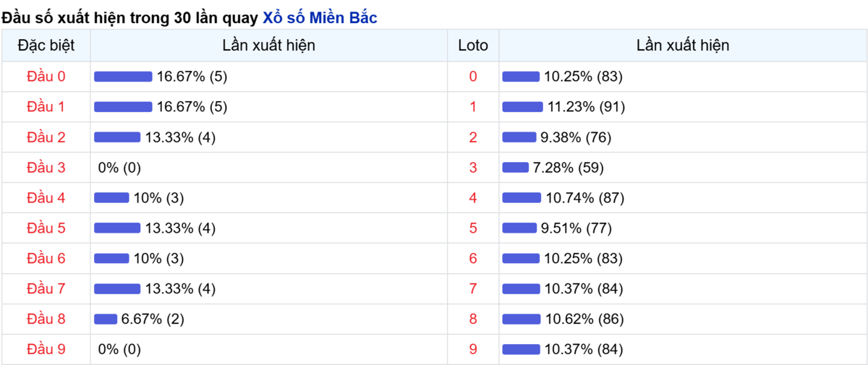The image size is (868, 365).
Task: Select the 16.67% (5) value for Đầu 0
Action: 192,77
